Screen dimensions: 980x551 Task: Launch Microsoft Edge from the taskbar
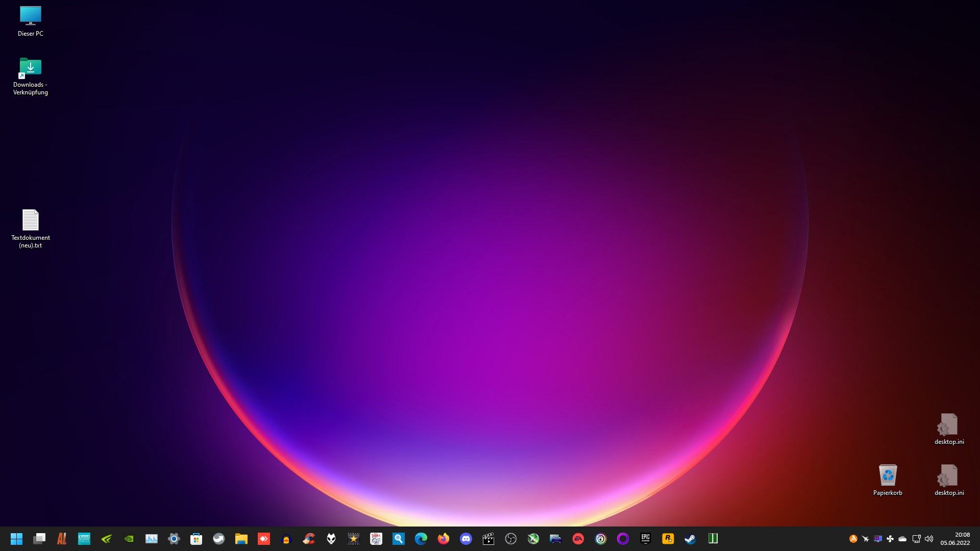(x=421, y=539)
